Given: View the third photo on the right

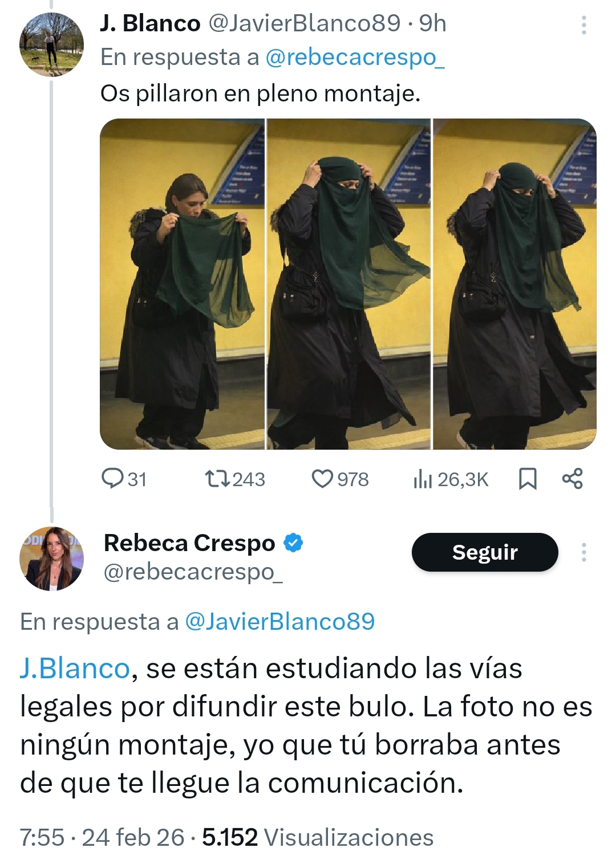Looking at the screenshot, I should (515, 284).
